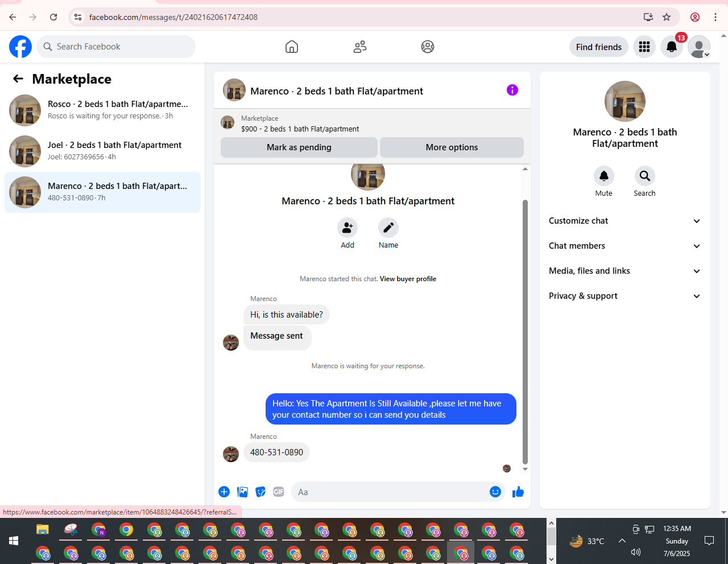This screenshot has height=564, width=728.
Task: Open Windows notification center icon
Action: (x=709, y=541)
